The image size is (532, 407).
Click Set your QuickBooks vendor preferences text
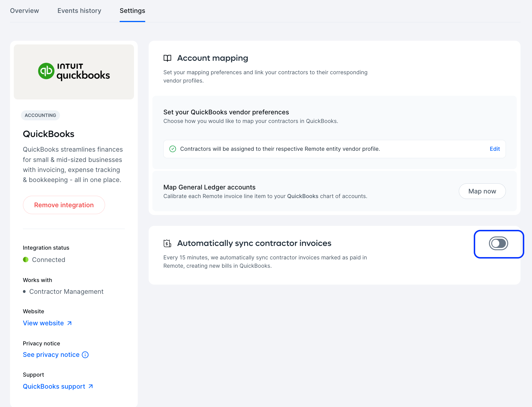coord(226,112)
